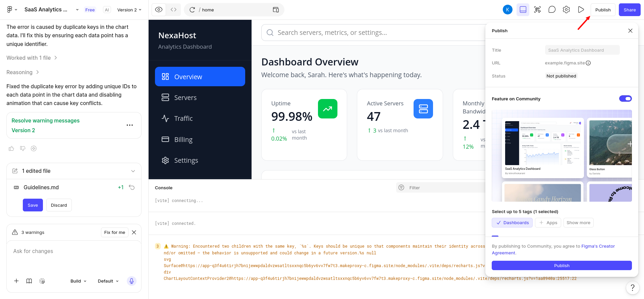Viewport: 644px width, 299px height.
Task: Revert changes to Guidelines.md
Action: point(132,187)
